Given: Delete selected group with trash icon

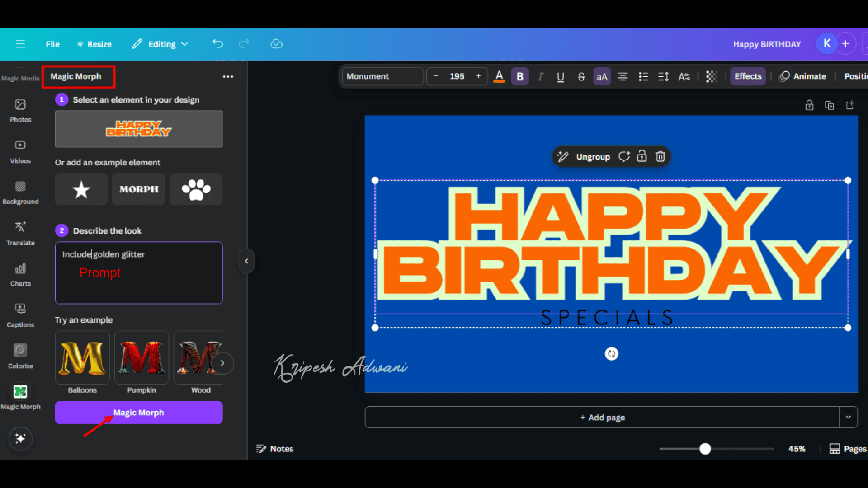Looking at the screenshot, I should pos(660,156).
